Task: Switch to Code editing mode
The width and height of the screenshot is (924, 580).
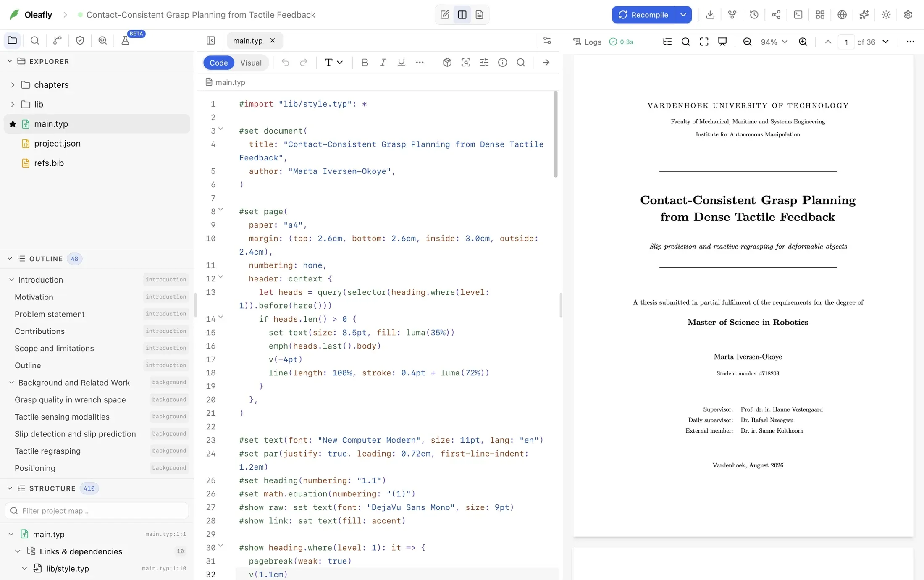Action: (x=218, y=63)
